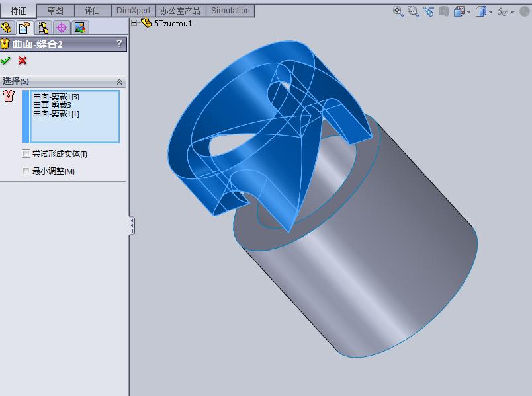Switch to the Simulation tab

click(x=230, y=11)
